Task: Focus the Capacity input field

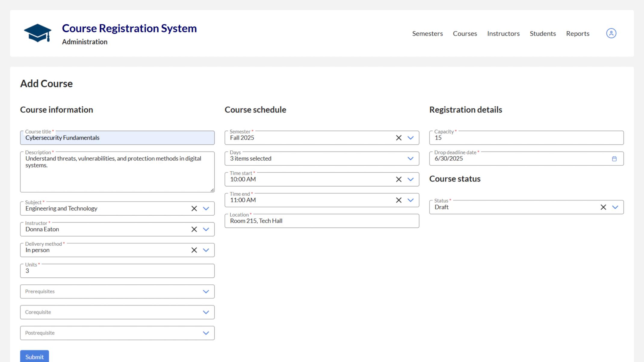Action: [x=526, y=138]
